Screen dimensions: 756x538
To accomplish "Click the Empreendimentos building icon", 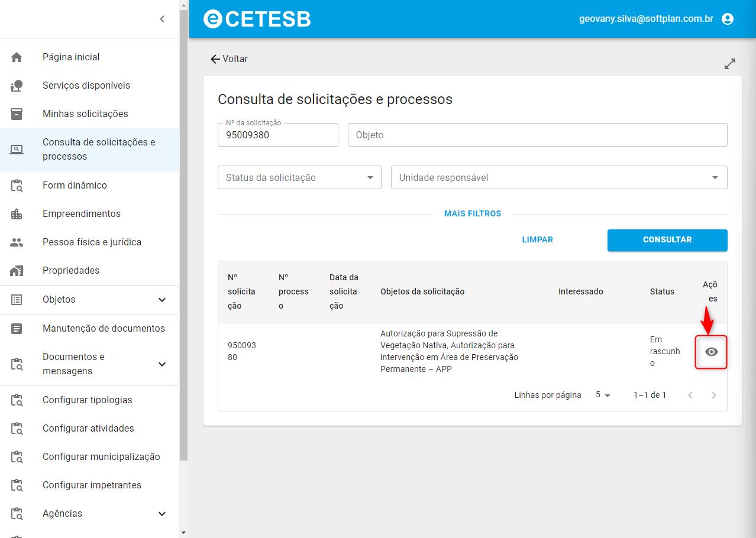I will (x=17, y=214).
